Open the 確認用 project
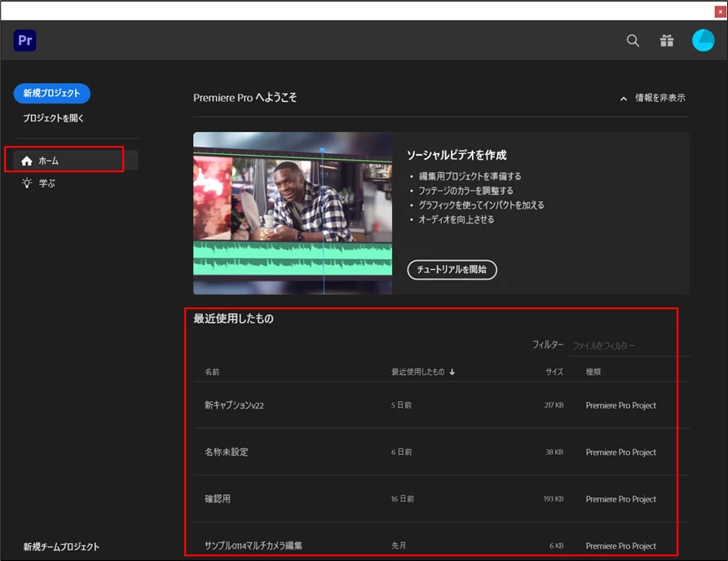 point(218,499)
